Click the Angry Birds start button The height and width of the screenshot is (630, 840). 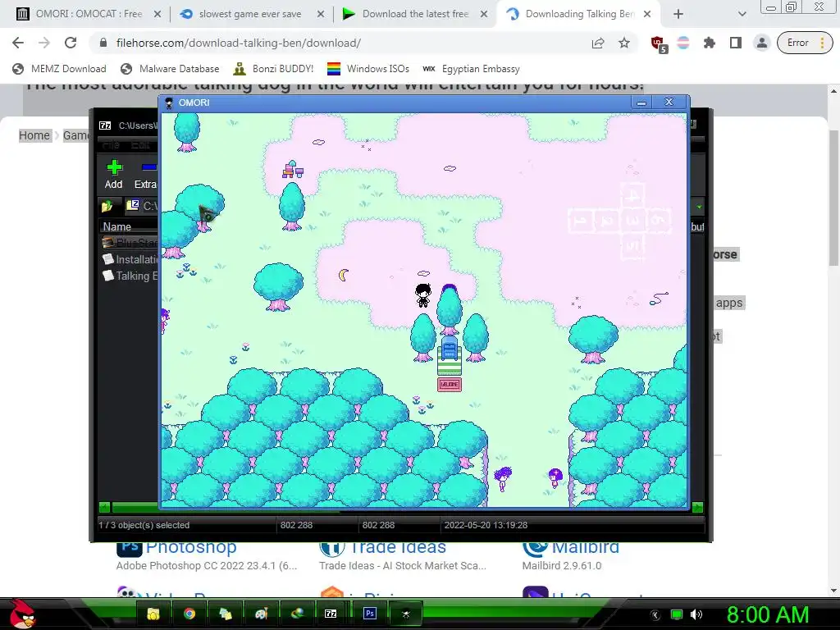coord(21,614)
